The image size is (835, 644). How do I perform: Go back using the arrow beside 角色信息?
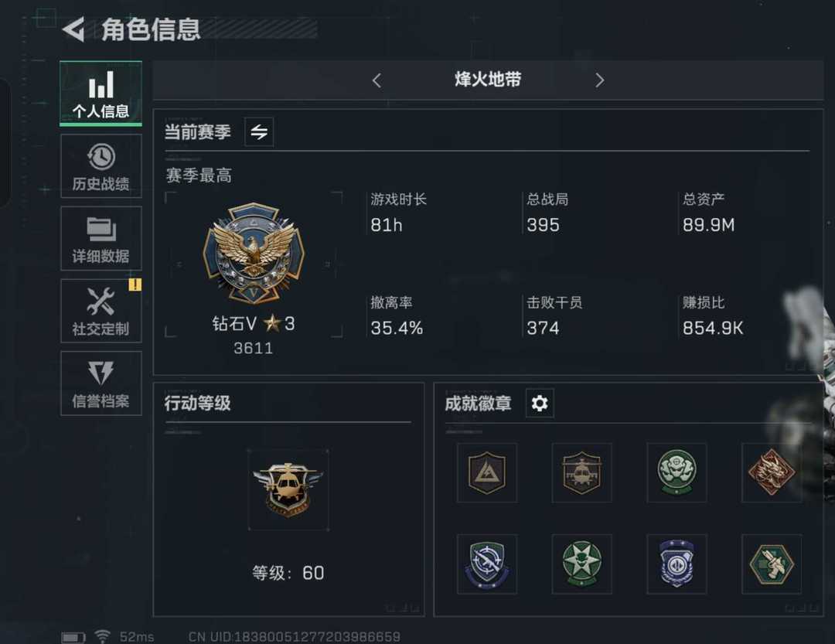[73, 29]
